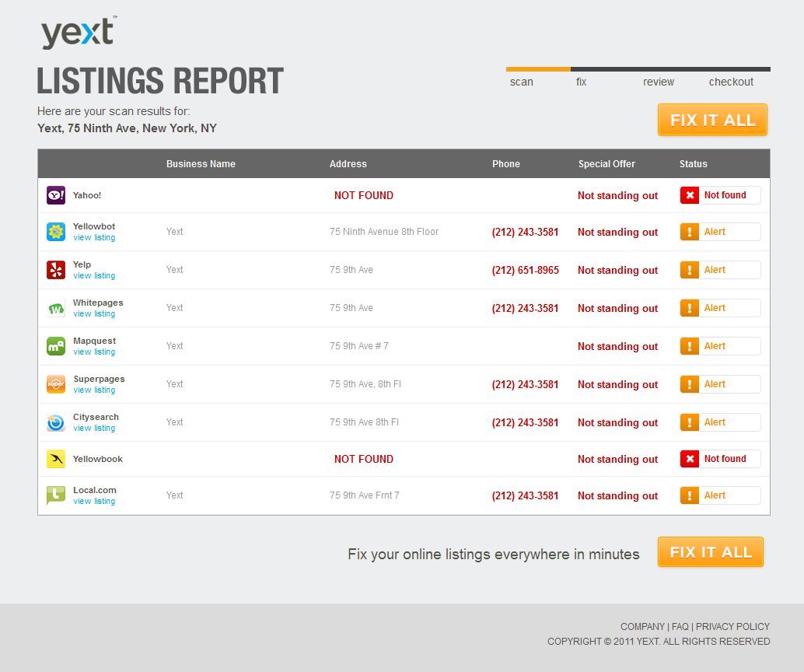Click the Yellowbot phone number

coord(525,232)
